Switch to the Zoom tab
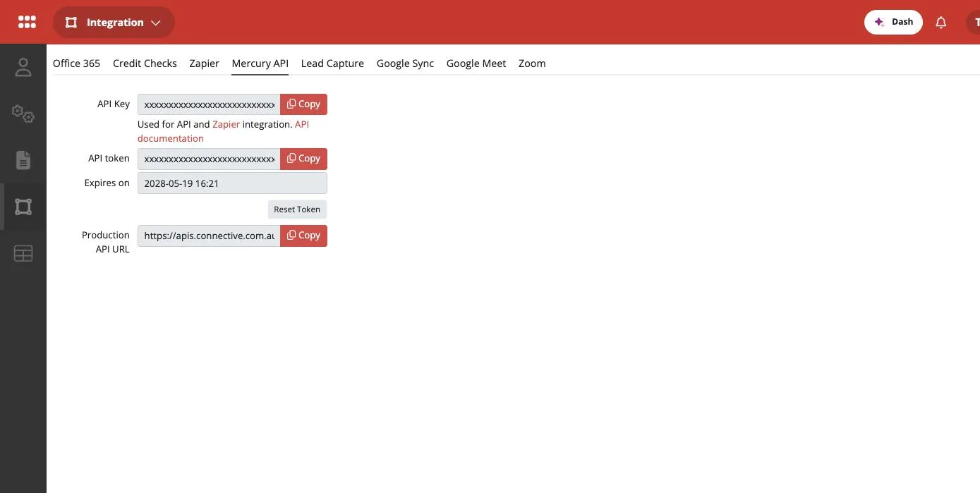The width and height of the screenshot is (980, 493). click(x=532, y=63)
